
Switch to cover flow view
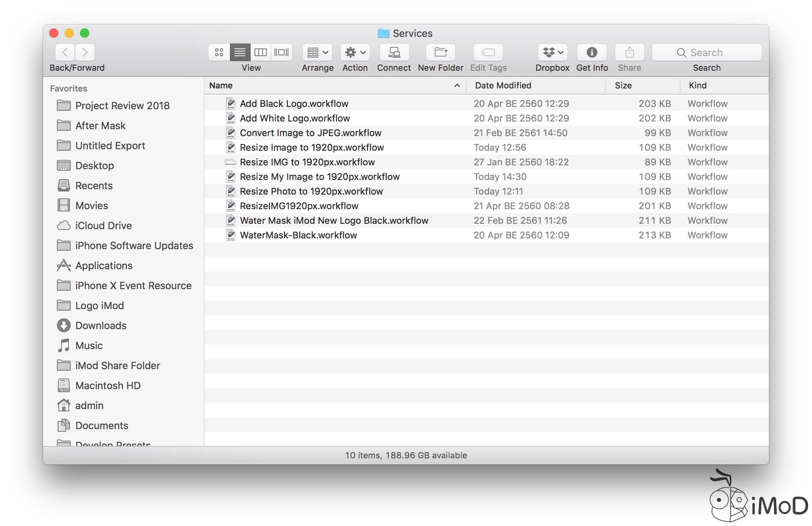(x=281, y=52)
